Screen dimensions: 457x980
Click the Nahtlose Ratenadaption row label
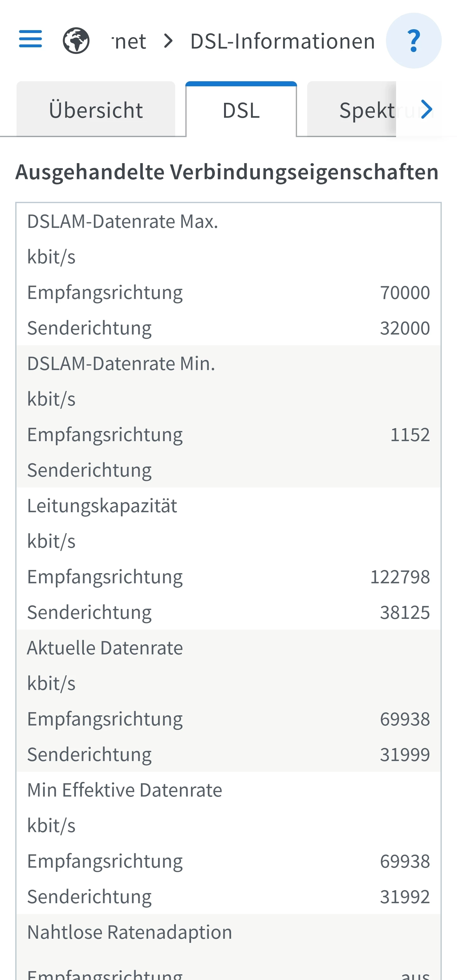129,932
